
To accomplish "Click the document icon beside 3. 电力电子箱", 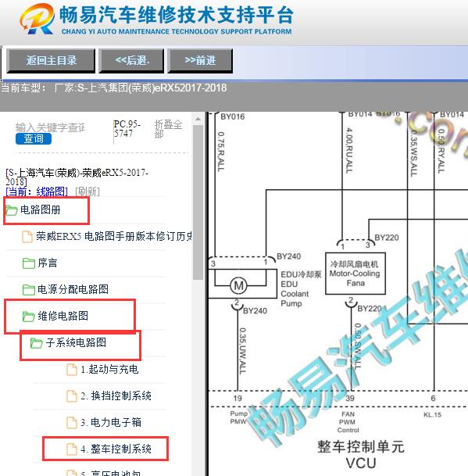I will [72, 423].
